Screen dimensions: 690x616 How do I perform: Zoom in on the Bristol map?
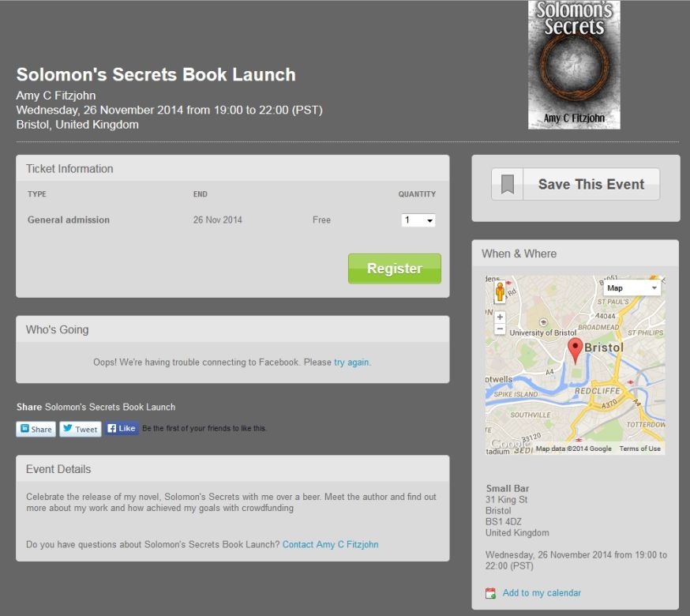pos(500,317)
